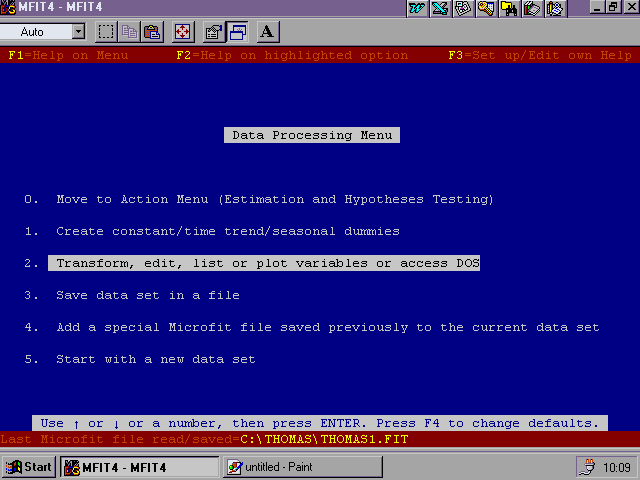This screenshot has height=480, width=640.
Task: Click the pencil and notepad shortcut icon
Action: (555, 8)
